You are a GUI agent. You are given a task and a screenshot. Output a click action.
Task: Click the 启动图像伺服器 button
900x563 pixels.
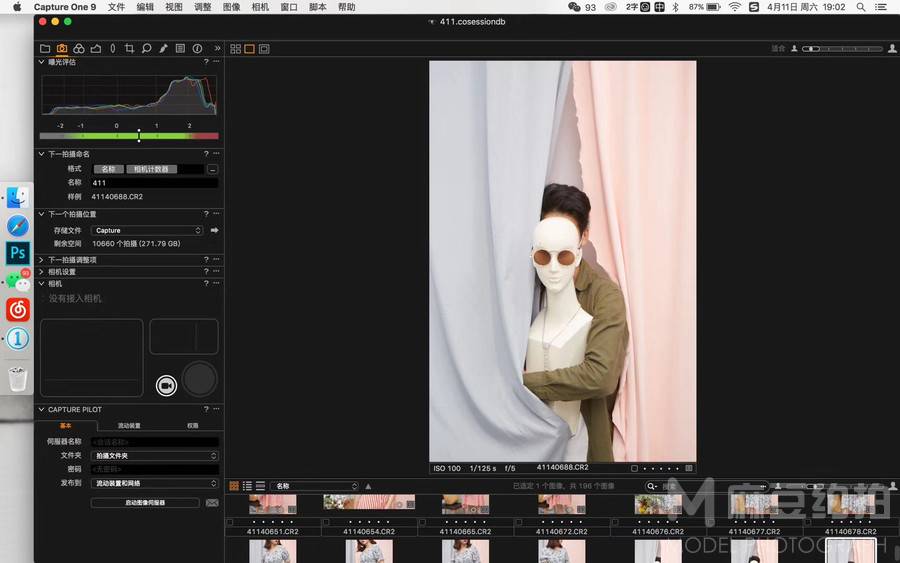[145, 503]
